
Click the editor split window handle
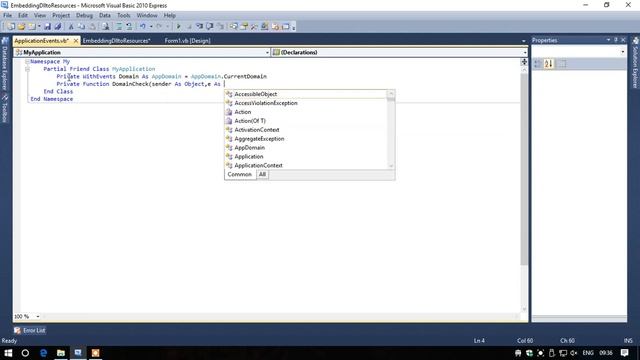click(524, 62)
